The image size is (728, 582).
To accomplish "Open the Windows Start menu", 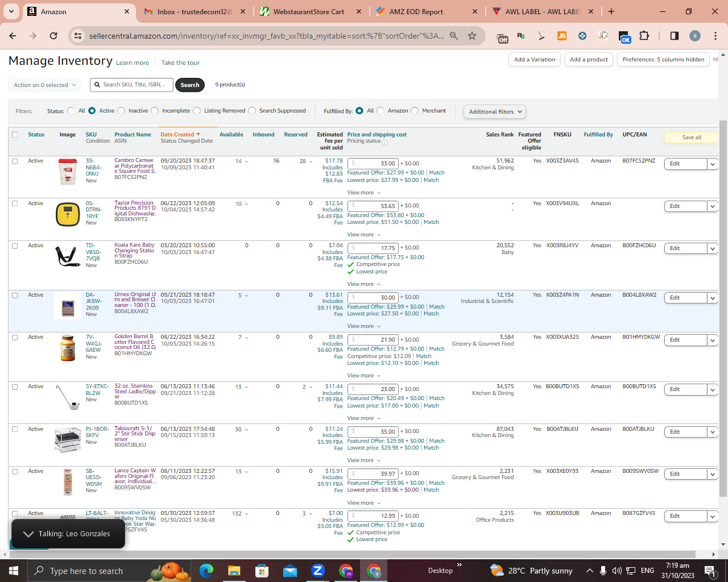I will pos(14,571).
